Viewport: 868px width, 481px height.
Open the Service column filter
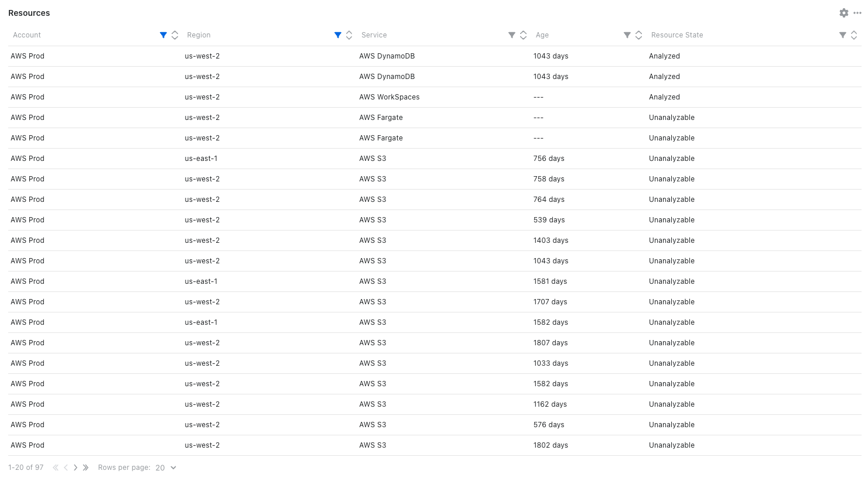512,35
